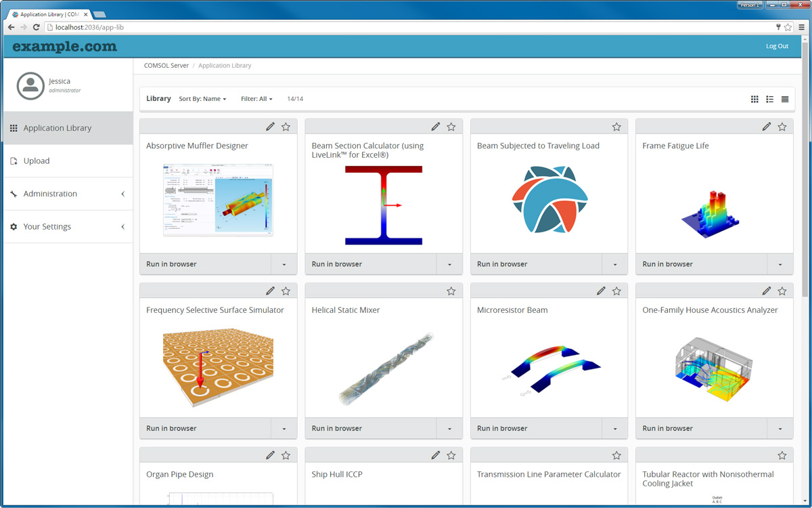Viewport: 812px width, 508px height.
Task: Select compact list view icon
Action: point(785,100)
